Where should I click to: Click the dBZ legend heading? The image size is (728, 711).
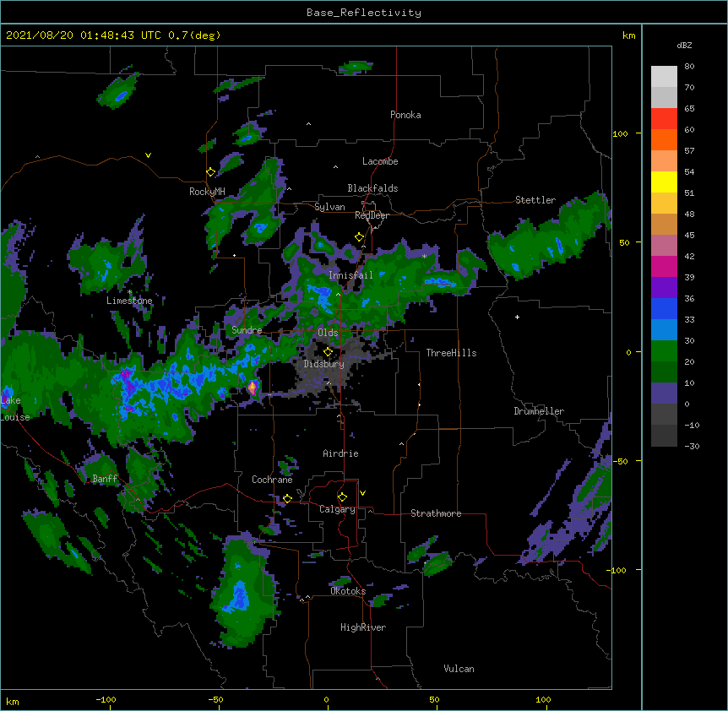(x=684, y=45)
